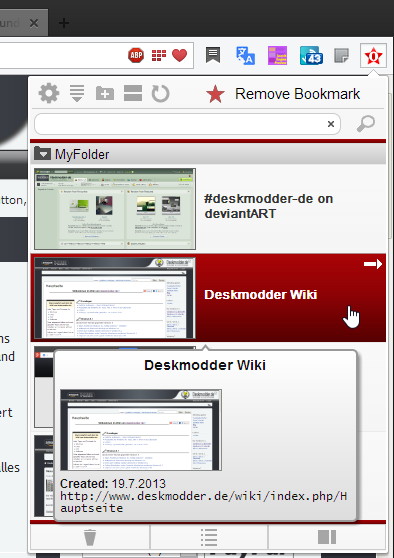Collapse the MyFolder folder

(43, 154)
